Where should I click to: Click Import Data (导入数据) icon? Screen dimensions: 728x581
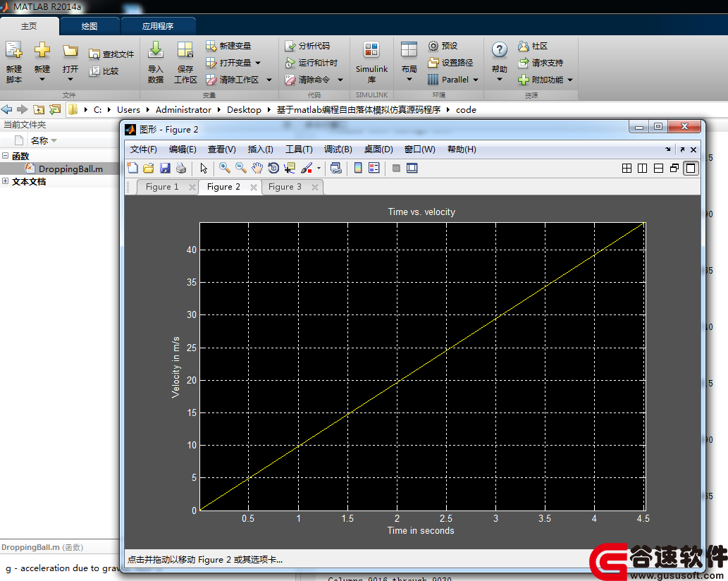156,49
